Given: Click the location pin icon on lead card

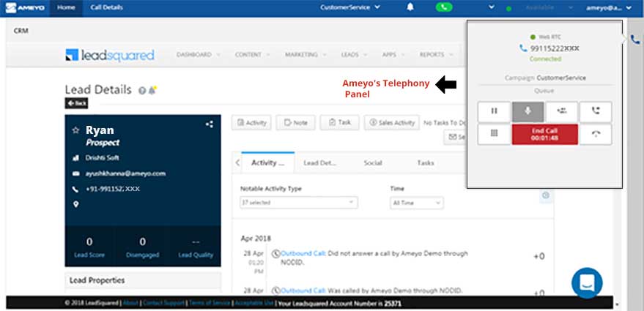Looking at the screenshot, I should [x=75, y=204].
